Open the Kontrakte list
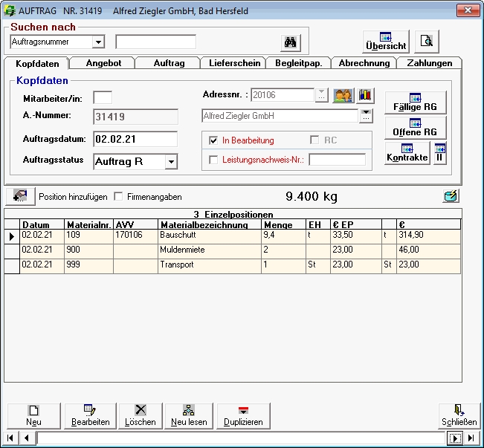 pos(407,153)
